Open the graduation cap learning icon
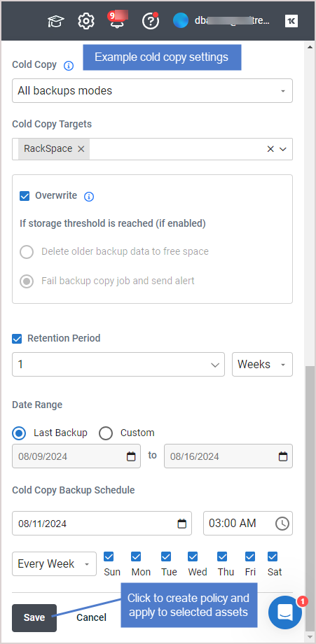 click(x=55, y=21)
